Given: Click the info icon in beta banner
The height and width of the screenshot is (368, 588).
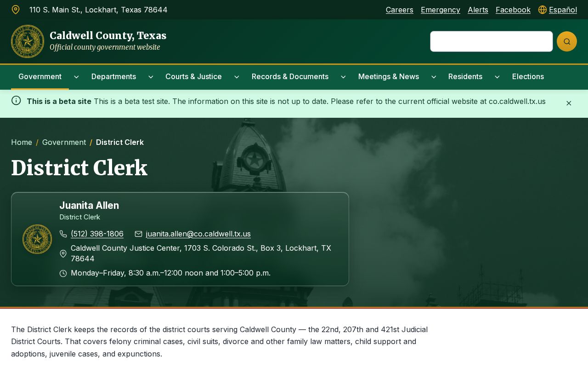Looking at the screenshot, I should [x=16, y=100].
